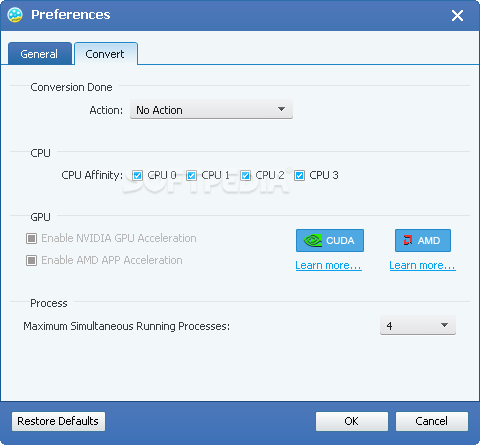Open Learn more link under AMD
Screen dimensions: 480x445
(422, 265)
